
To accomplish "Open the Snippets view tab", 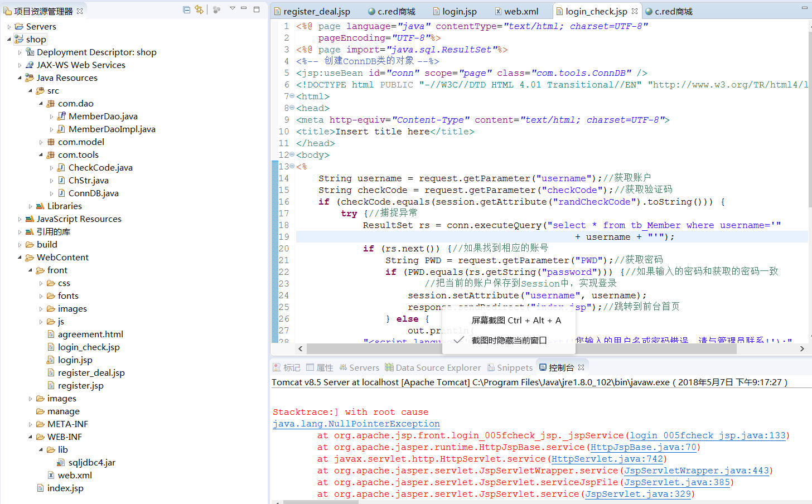I will click(x=510, y=367).
